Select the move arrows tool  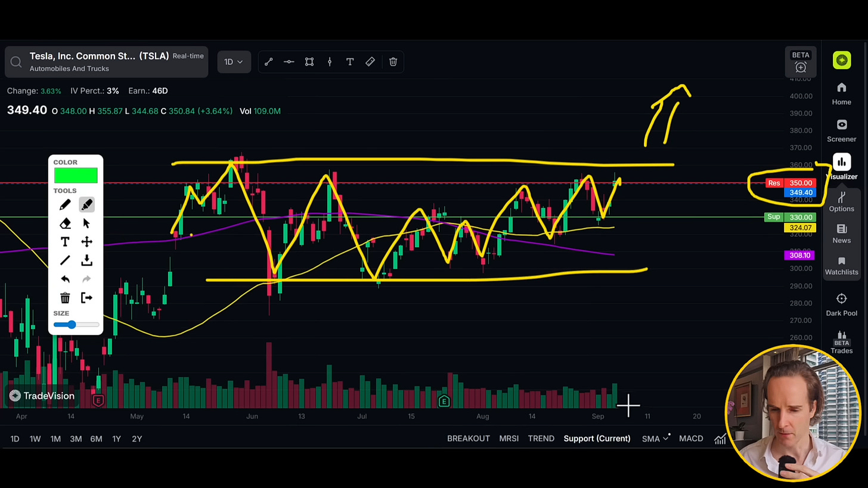[x=86, y=242]
